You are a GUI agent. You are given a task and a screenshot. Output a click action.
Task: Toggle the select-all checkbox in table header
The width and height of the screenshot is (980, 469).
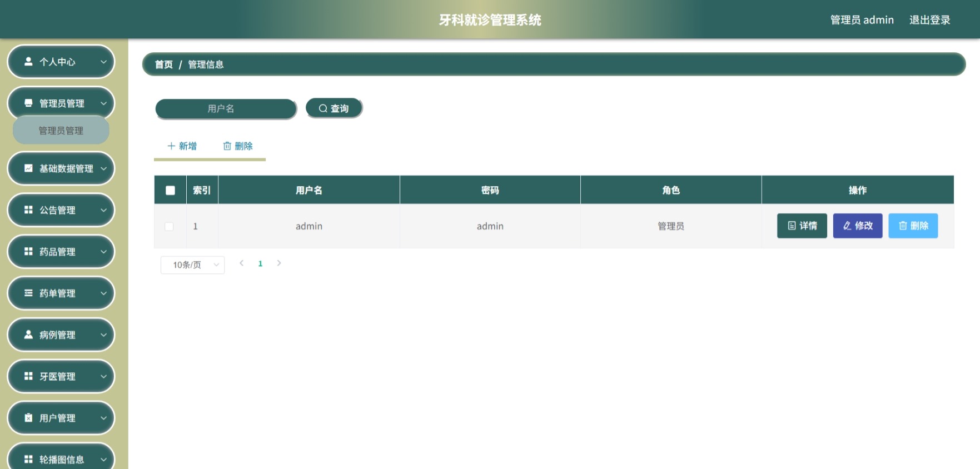coord(170,191)
